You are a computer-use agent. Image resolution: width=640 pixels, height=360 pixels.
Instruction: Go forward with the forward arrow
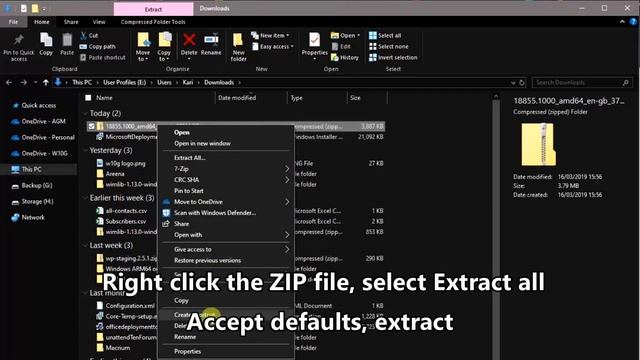point(24,82)
